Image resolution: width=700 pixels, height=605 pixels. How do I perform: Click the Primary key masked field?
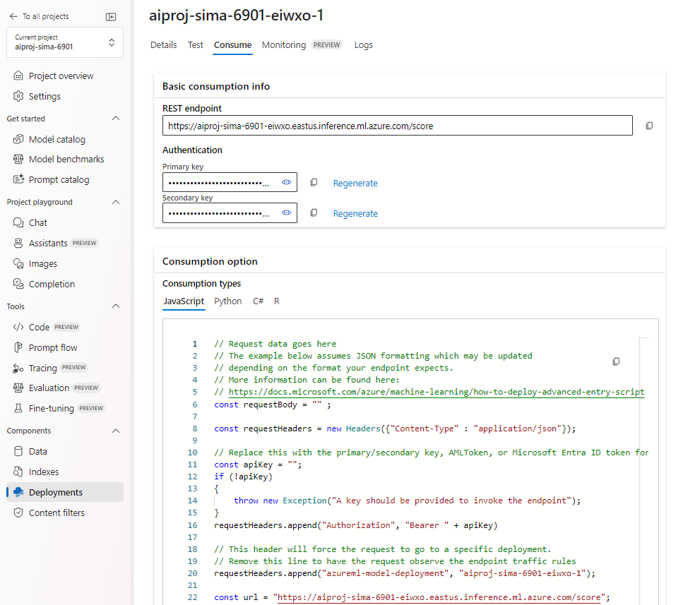coord(230,182)
